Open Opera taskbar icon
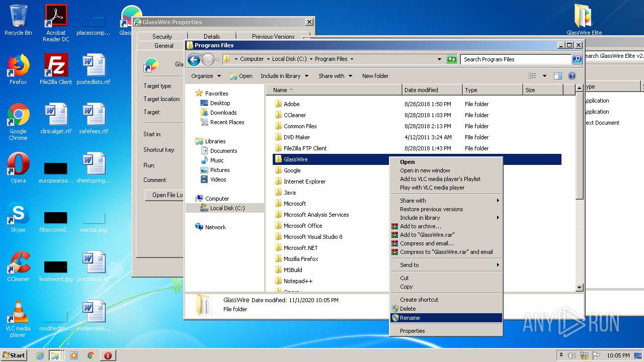 (108, 355)
